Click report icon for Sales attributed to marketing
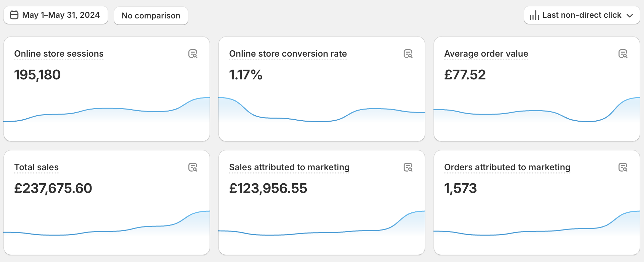This screenshot has height=262, width=644. click(408, 168)
